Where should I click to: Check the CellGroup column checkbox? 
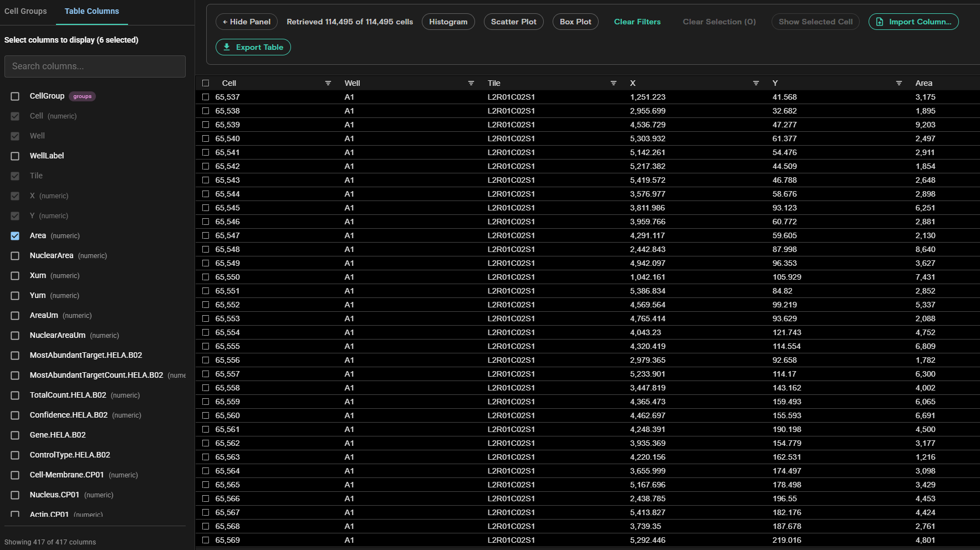pos(15,96)
